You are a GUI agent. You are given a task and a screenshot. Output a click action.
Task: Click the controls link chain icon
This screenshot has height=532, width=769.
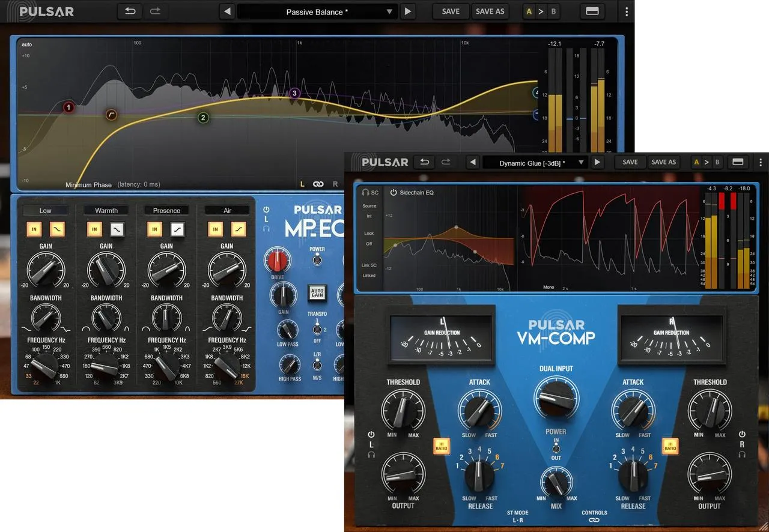594,520
